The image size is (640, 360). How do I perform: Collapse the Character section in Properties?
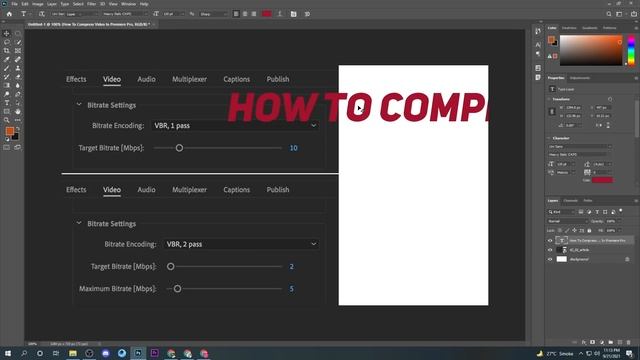point(549,138)
